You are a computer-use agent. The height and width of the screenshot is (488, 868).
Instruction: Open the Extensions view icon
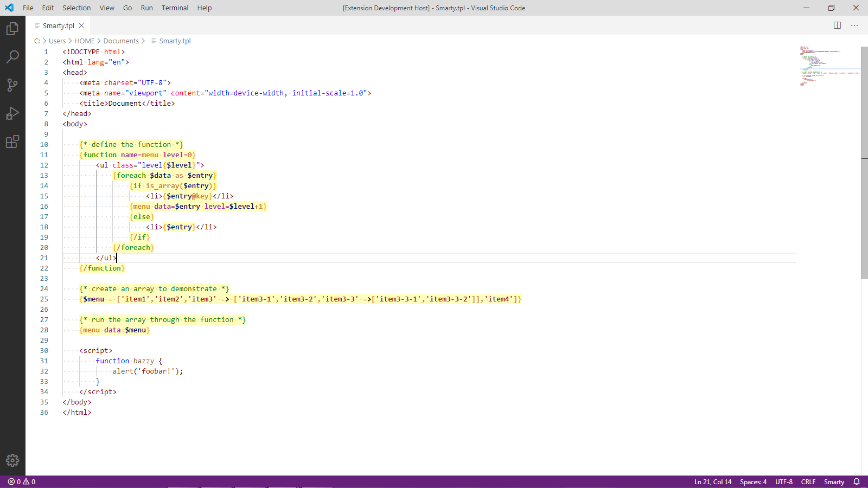(12, 142)
